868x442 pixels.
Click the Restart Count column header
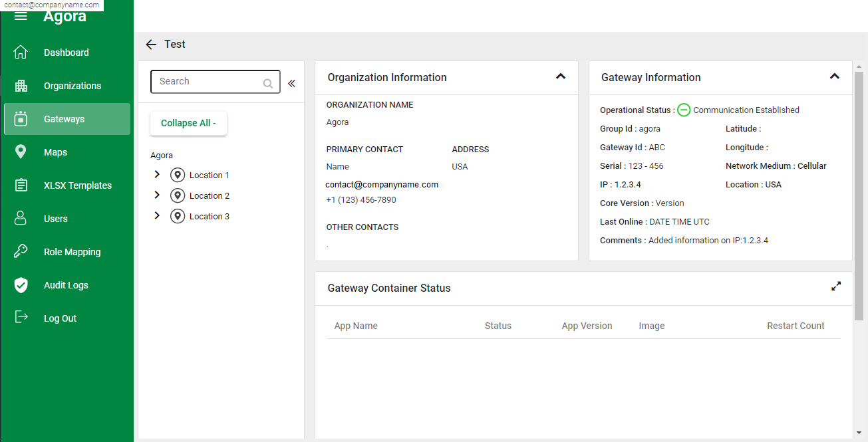[x=796, y=326]
